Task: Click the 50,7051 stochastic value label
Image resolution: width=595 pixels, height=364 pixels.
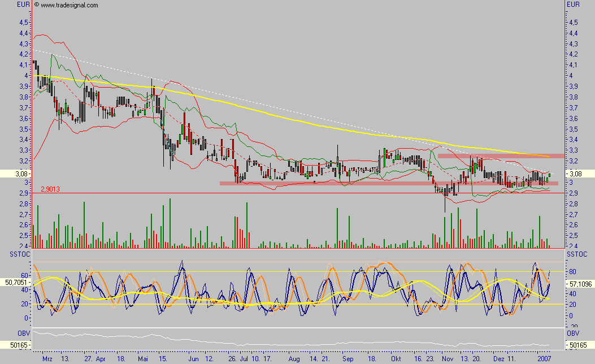Action: click(15, 281)
